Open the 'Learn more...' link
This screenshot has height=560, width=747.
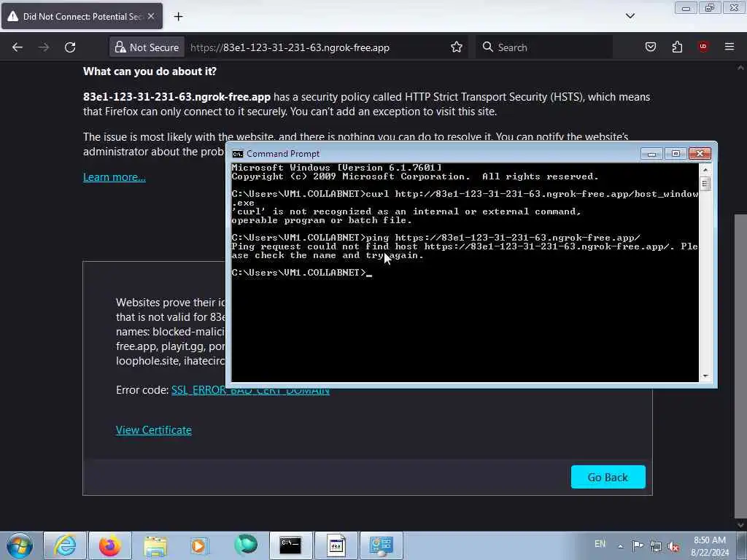coord(115,177)
